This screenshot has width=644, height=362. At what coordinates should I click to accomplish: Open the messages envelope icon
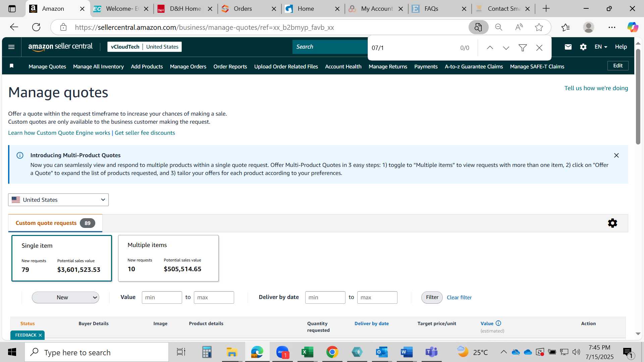pos(568,47)
